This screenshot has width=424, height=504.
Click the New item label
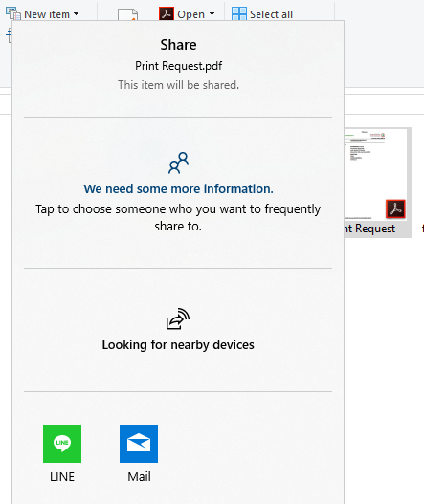click(x=47, y=14)
